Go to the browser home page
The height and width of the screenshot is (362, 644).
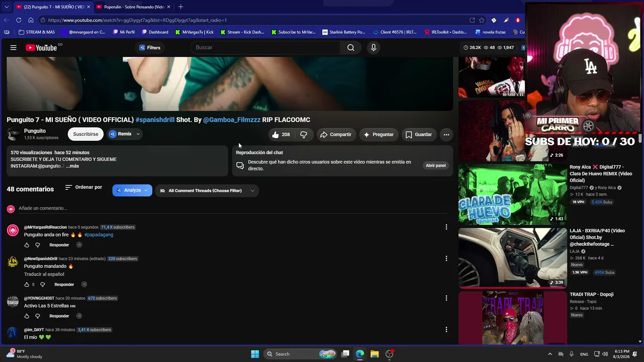31,20
